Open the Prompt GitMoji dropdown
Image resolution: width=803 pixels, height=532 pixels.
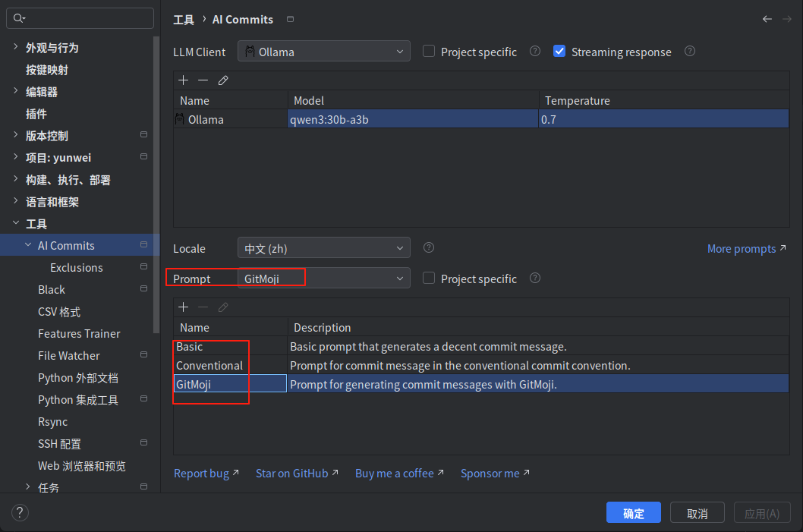coord(323,278)
